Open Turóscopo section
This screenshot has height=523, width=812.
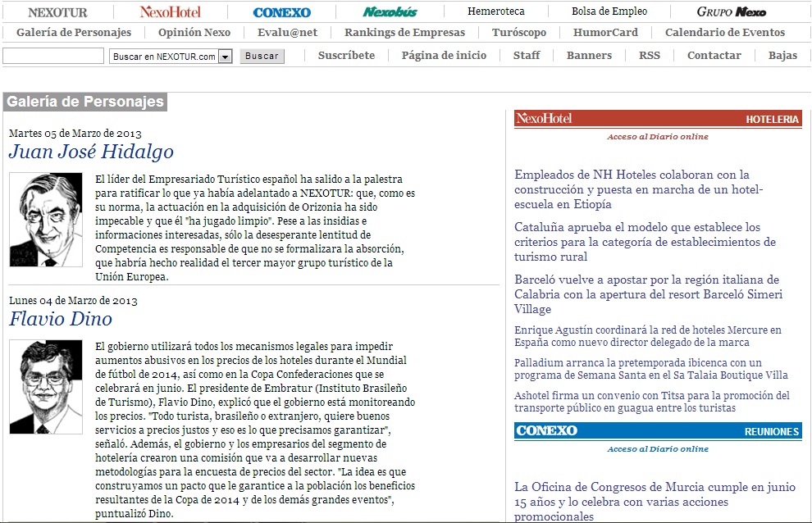click(519, 33)
